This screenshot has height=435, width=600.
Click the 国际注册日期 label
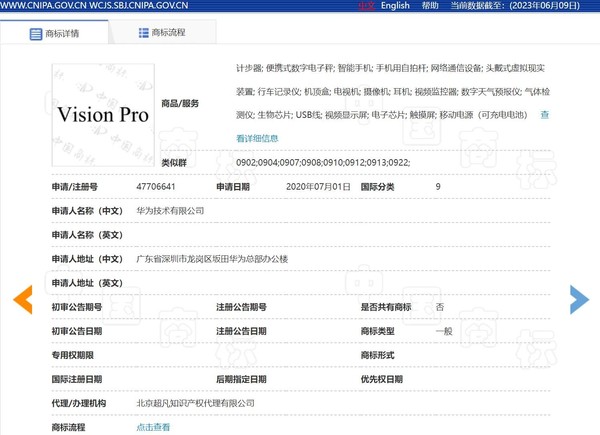tap(77, 380)
